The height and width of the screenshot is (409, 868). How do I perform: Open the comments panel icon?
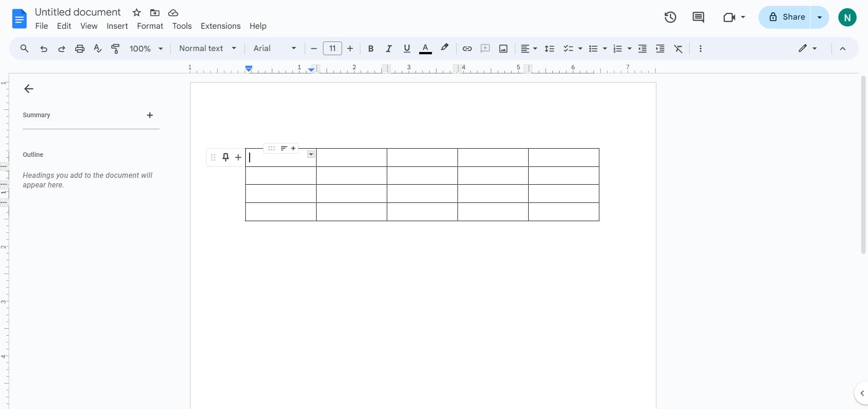tap(698, 17)
